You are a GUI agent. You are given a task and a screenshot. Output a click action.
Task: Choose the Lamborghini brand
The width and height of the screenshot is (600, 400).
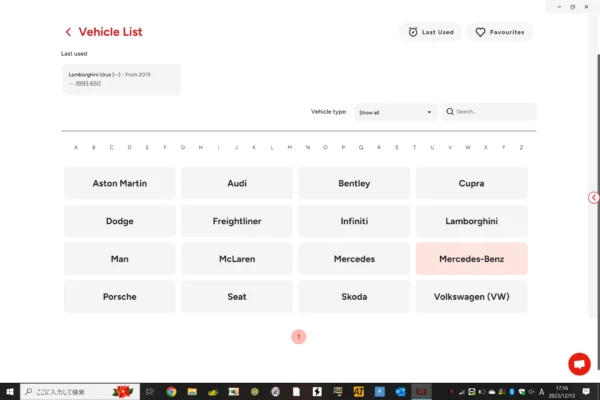click(x=471, y=221)
